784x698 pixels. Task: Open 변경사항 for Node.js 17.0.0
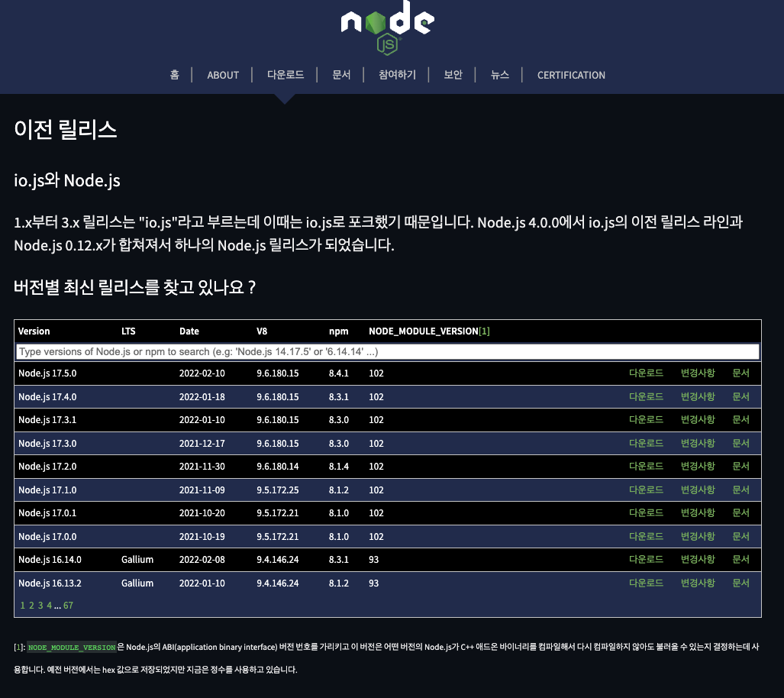[698, 536]
